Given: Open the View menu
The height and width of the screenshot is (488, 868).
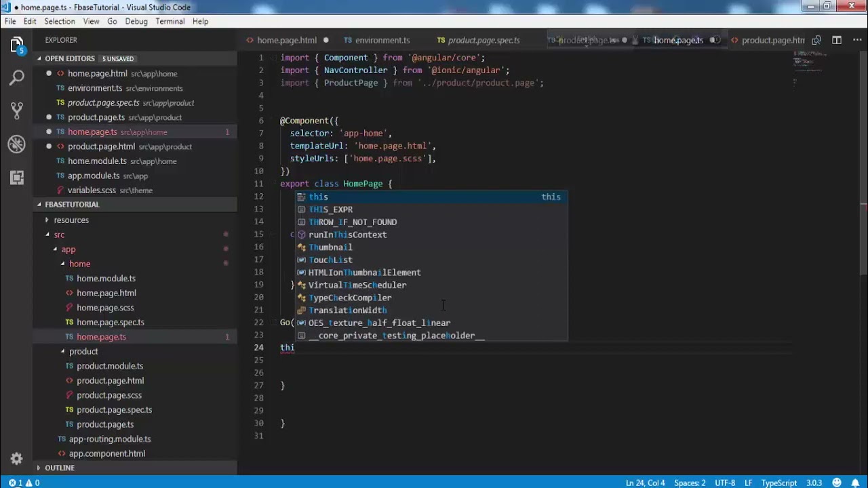Looking at the screenshot, I should 92,21.
